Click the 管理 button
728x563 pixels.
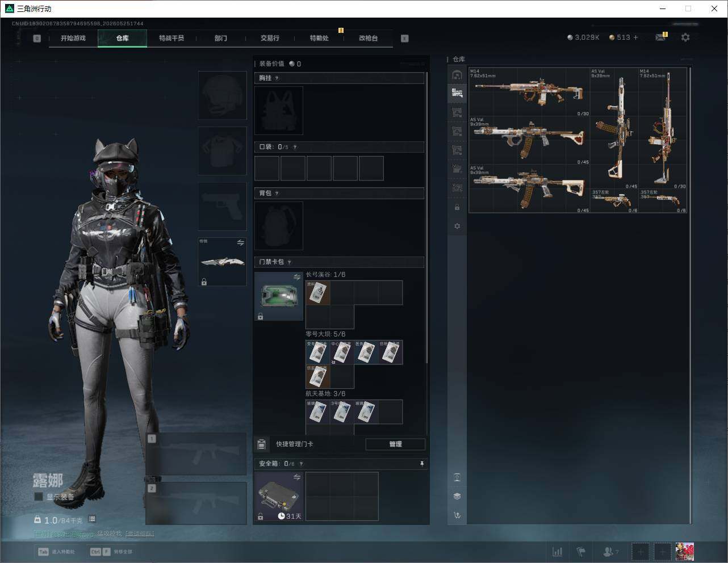[x=395, y=444]
